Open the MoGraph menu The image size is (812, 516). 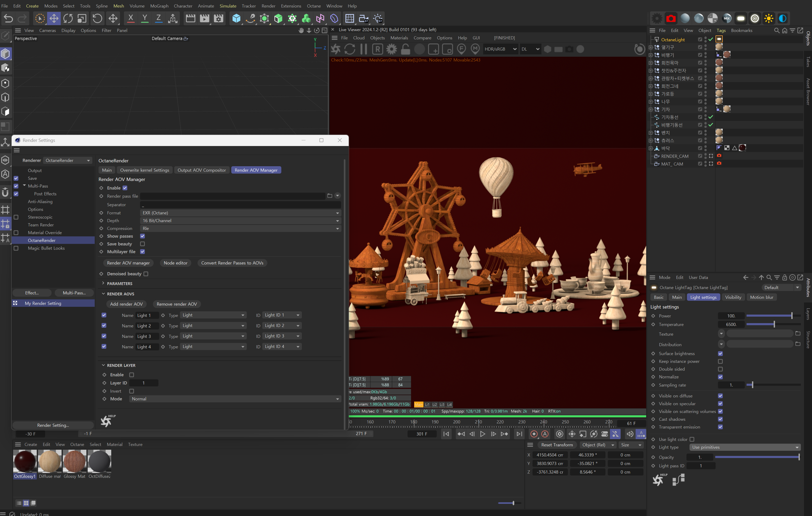click(159, 6)
